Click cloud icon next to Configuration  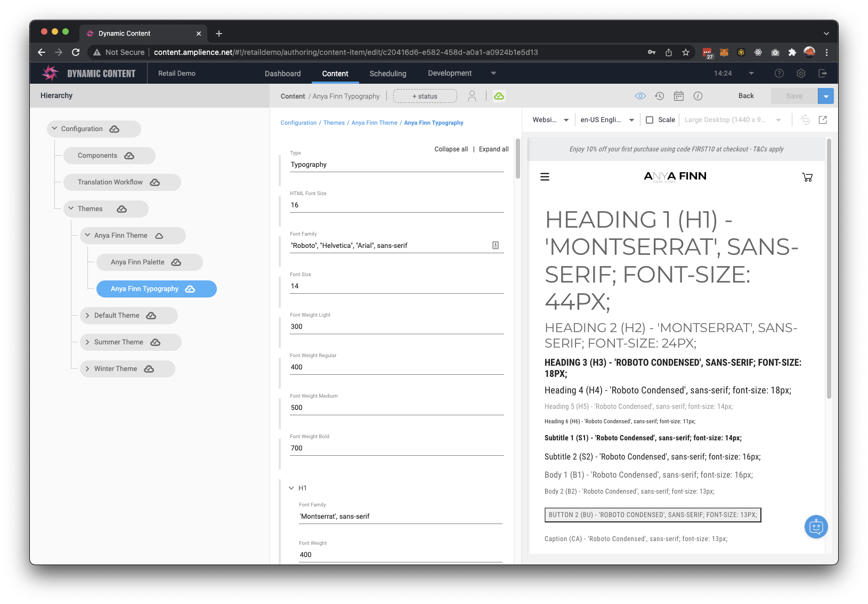tap(115, 129)
